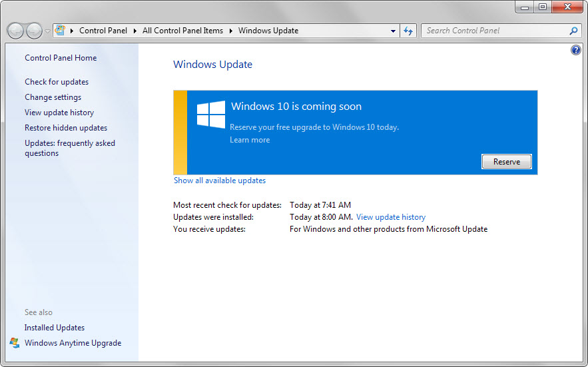Click the Windows Update page heading
Image resolution: width=588 pixels, height=367 pixels.
click(212, 65)
